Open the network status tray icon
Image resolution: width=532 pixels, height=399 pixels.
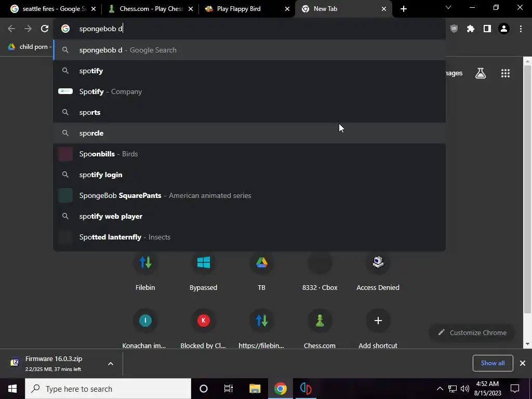coord(453,389)
